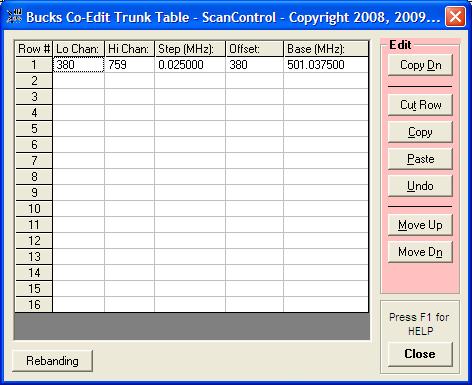Click the Move Dn button
Viewport: 472px width, 385px height.
point(420,252)
